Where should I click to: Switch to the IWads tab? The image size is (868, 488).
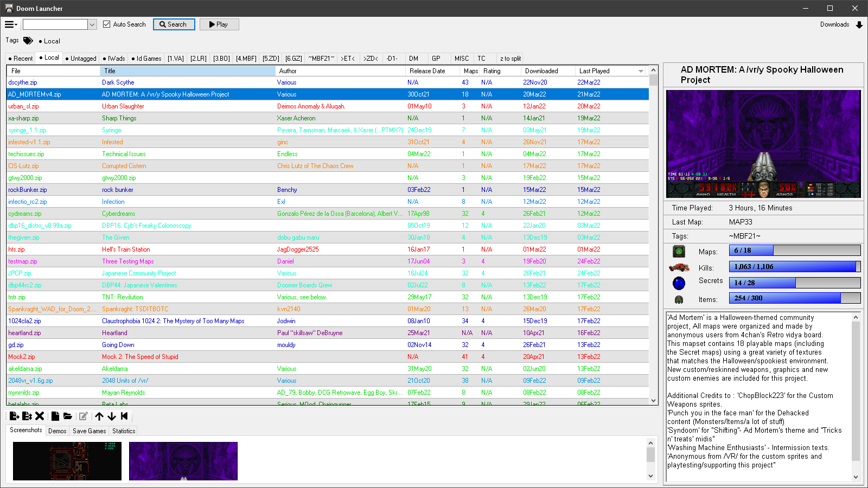(114, 59)
